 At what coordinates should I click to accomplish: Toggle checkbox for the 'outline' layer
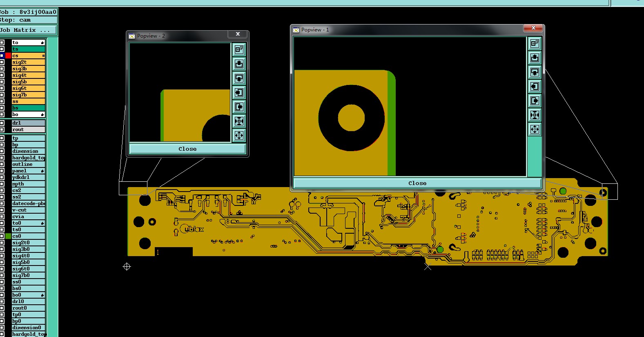[x=2, y=164]
